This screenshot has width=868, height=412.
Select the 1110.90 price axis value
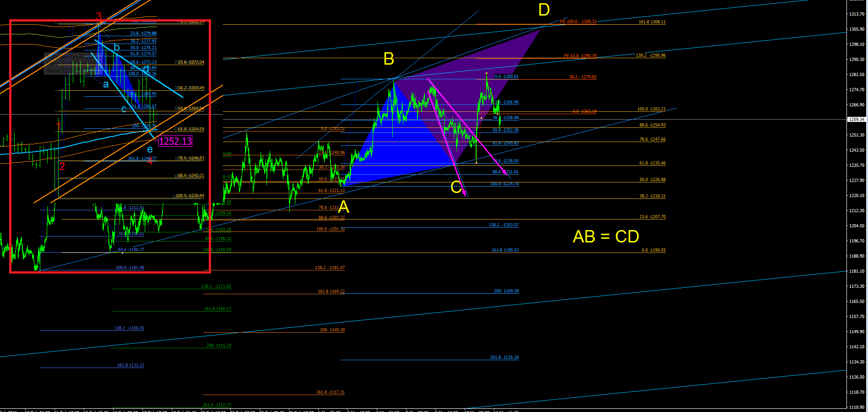[x=857, y=407]
